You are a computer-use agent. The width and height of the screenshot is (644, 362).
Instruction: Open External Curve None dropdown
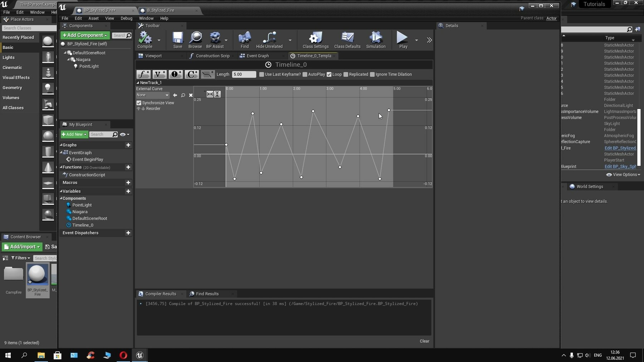coord(152,95)
